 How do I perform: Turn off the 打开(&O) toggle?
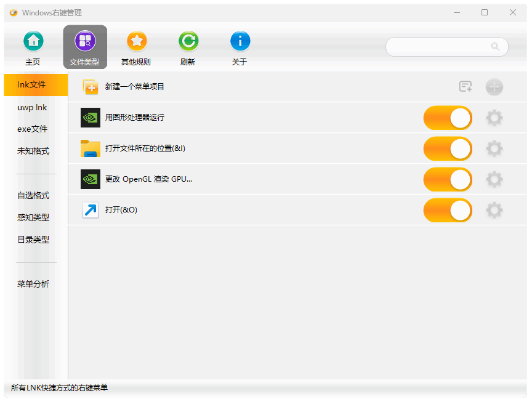[x=448, y=210]
